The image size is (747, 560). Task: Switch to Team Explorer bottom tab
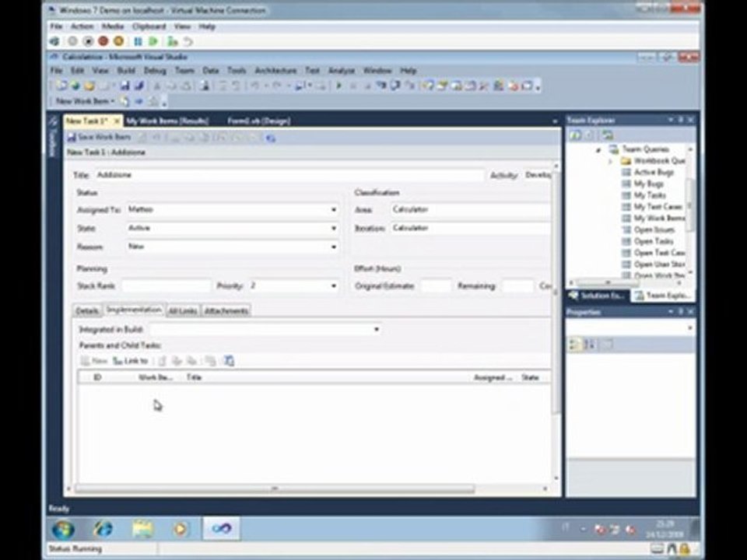tap(663, 296)
